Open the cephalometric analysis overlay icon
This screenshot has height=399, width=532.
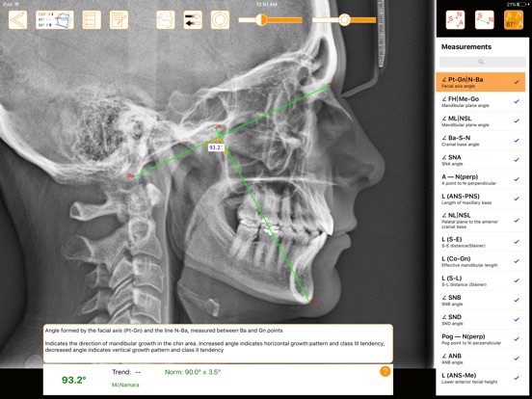pyautogui.click(x=55, y=19)
